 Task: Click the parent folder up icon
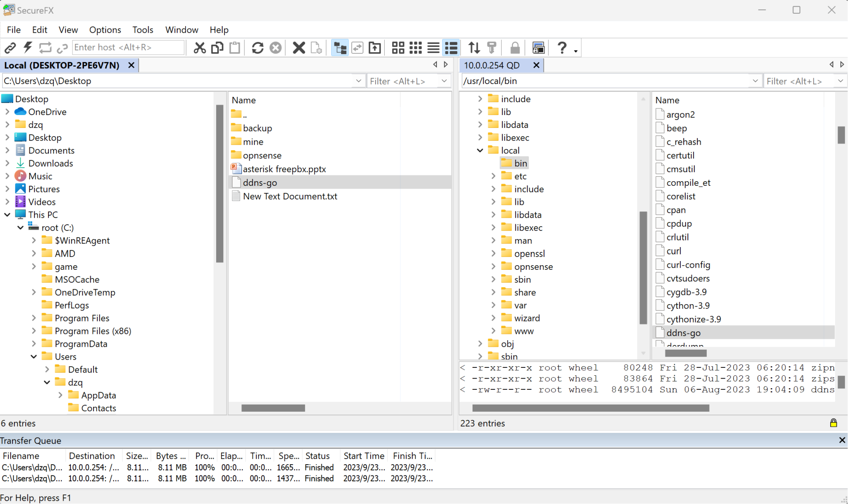click(374, 48)
